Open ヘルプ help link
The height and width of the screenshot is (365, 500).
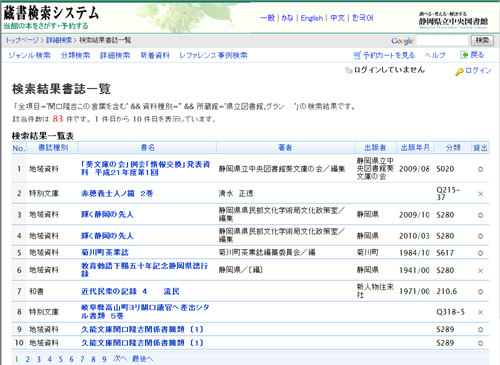coord(435,55)
